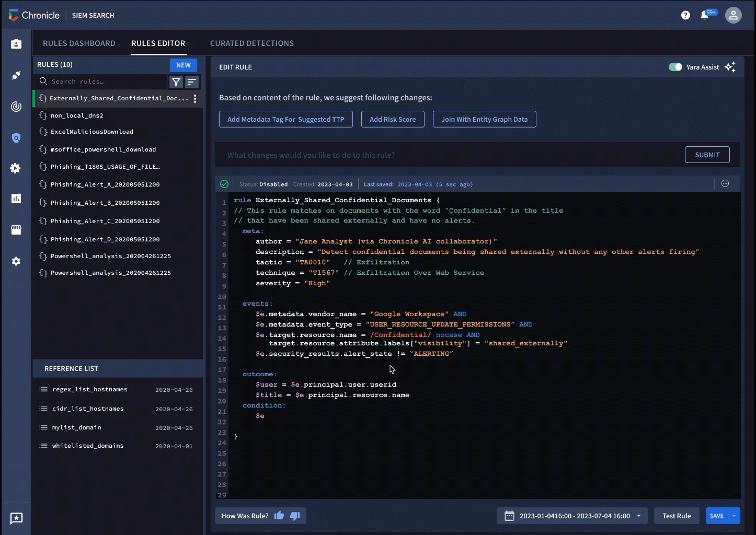The image size is (756, 535).
Task: Click the Add Risk Score button
Action: pyautogui.click(x=393, y=119)
